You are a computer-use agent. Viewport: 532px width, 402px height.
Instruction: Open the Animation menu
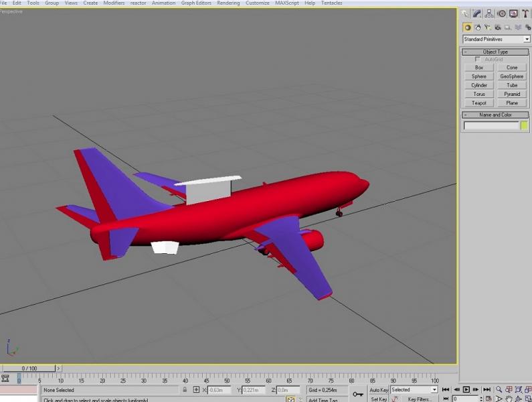(x=163, y=3)
